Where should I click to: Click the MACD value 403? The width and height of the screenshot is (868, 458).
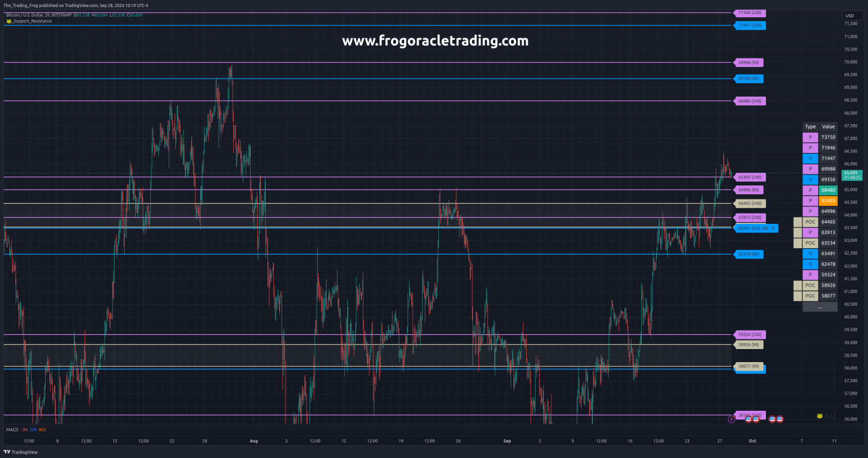42,430
